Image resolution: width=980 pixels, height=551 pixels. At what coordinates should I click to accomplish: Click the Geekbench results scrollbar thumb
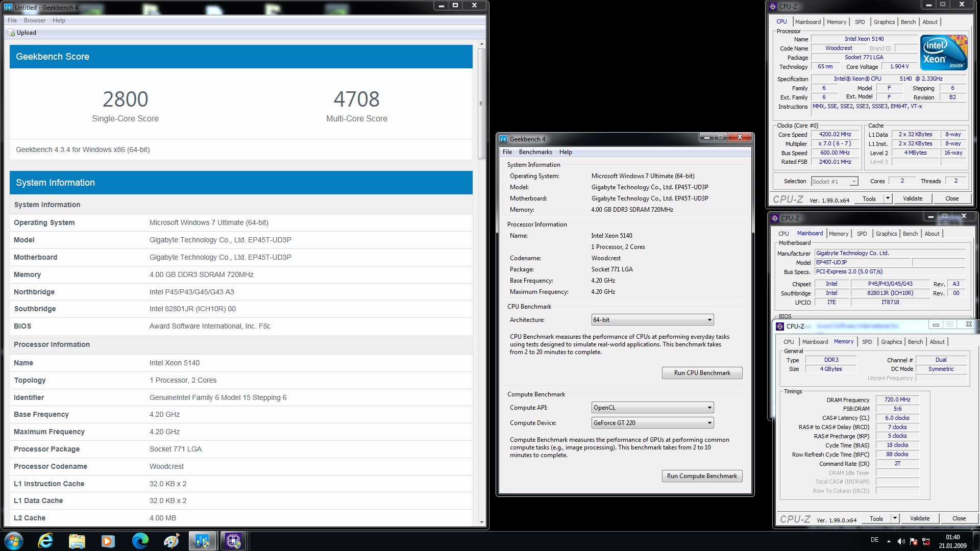(x=481, y=104)
